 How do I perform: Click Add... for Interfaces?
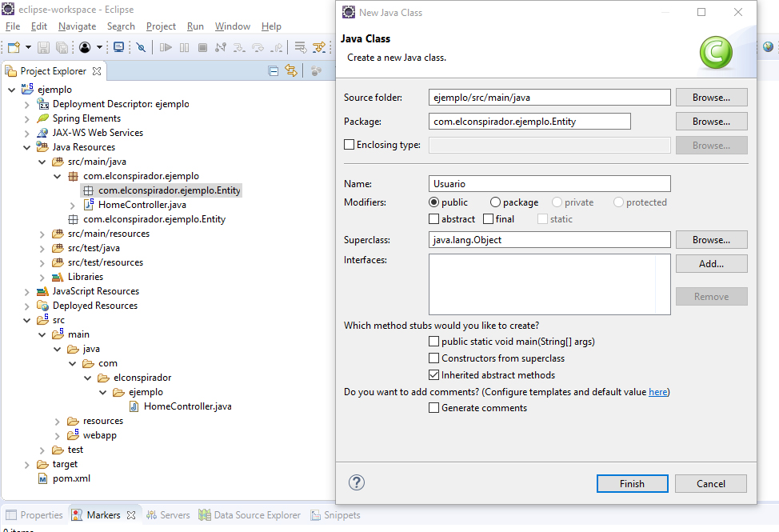point(712,264)
